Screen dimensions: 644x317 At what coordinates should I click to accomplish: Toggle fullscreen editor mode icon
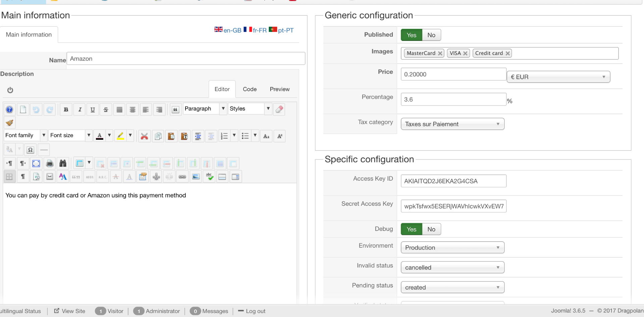pos(36,164)
